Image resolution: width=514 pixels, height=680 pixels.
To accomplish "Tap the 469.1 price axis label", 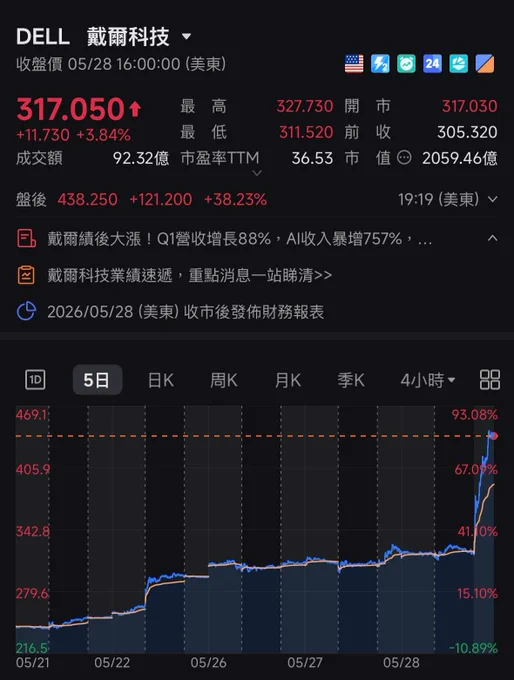I will point(31,415).
